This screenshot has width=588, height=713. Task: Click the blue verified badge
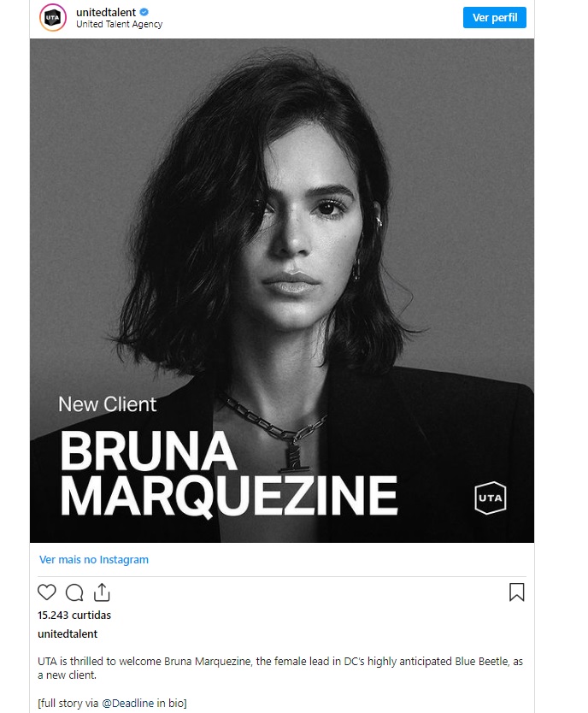coord(144,12)
